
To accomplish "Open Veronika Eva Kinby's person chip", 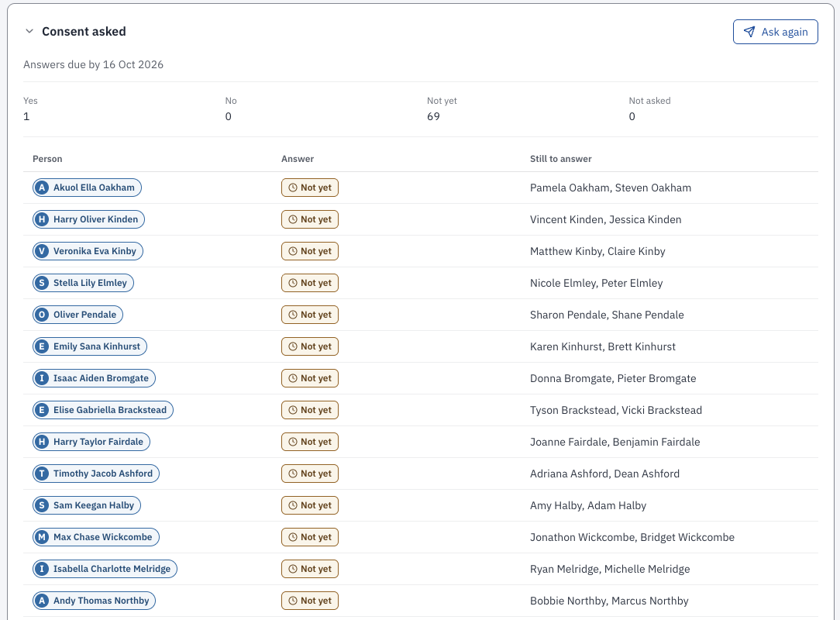I will (x=88, y=251).
